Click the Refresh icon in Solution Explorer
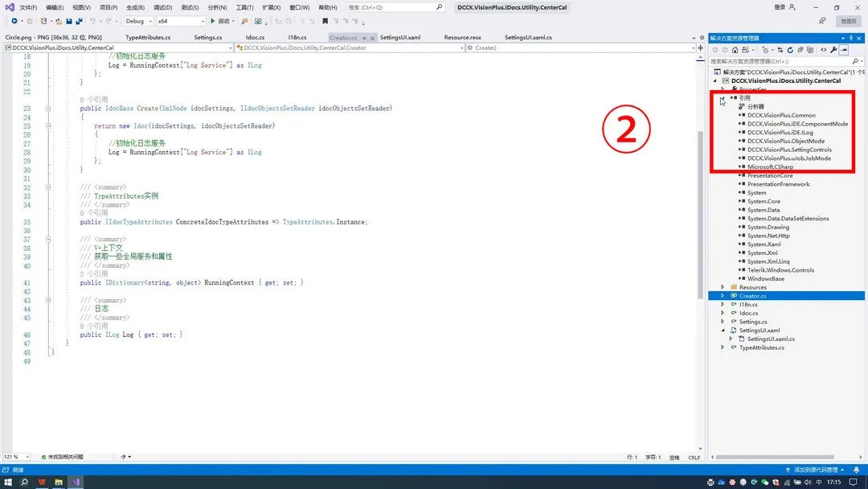 (791, 50)
